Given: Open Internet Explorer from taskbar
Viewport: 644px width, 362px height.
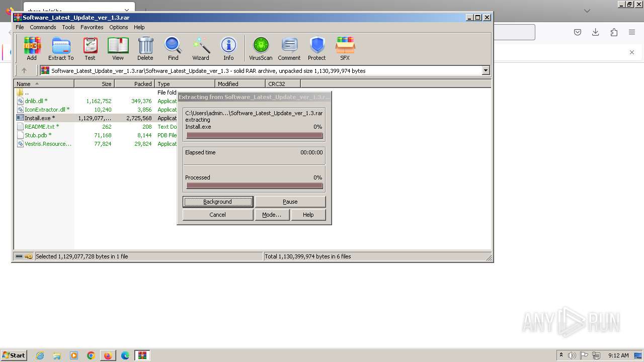Looking at the screenshot, I should (40, 355).
